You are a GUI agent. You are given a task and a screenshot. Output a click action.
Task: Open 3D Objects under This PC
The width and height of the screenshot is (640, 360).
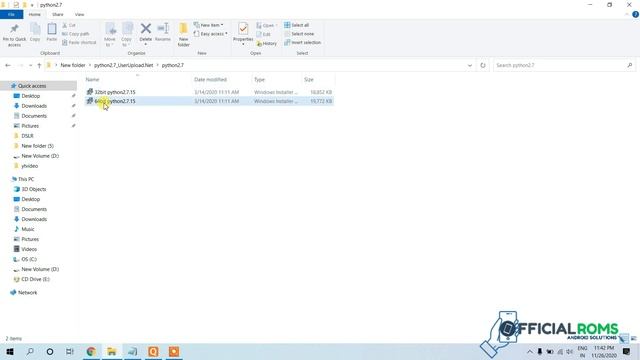click(x=34, y=189)
